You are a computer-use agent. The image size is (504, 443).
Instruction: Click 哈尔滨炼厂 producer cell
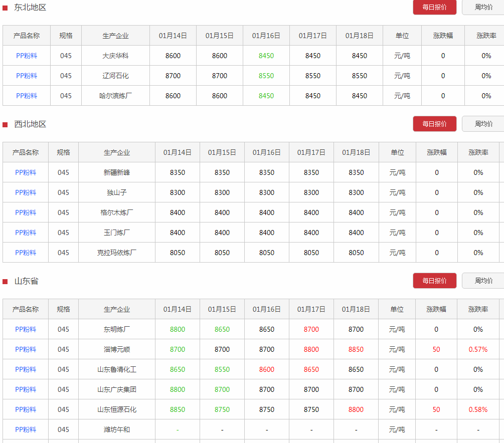115,96
